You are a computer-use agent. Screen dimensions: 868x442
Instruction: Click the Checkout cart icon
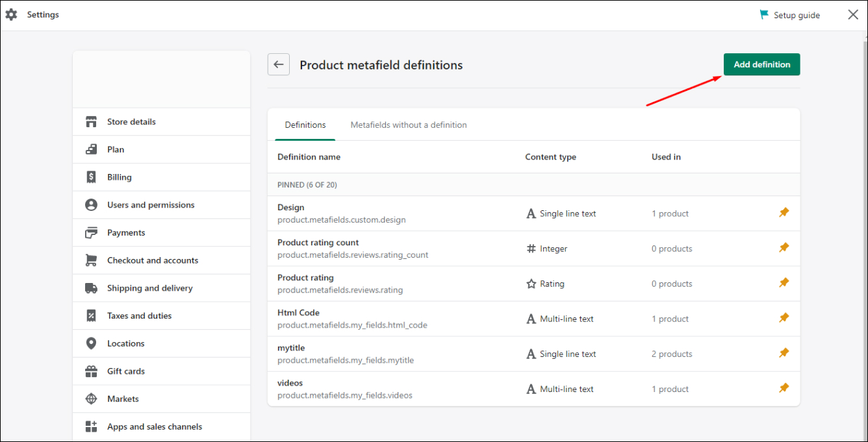tap(92, 260)
